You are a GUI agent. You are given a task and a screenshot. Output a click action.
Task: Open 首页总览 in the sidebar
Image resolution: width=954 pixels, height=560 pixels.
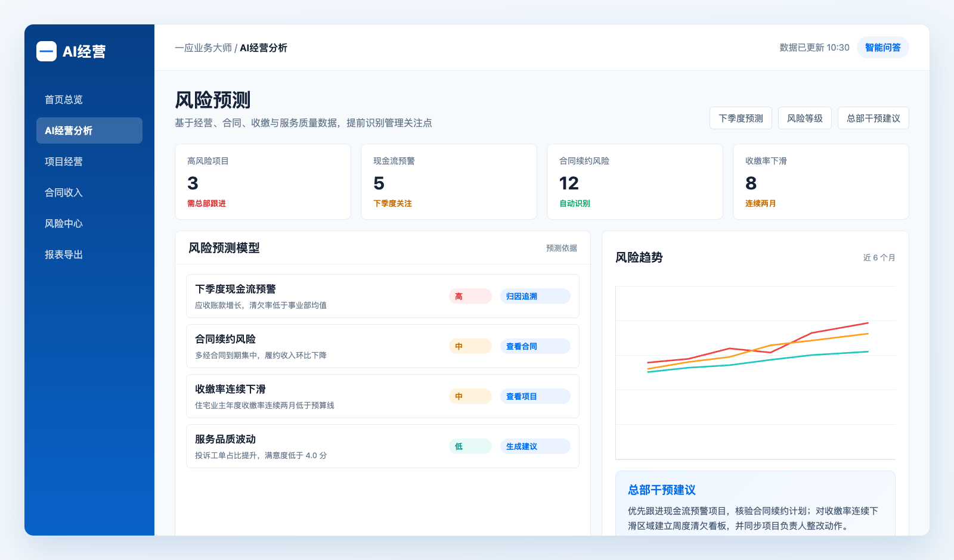[89, 99]
